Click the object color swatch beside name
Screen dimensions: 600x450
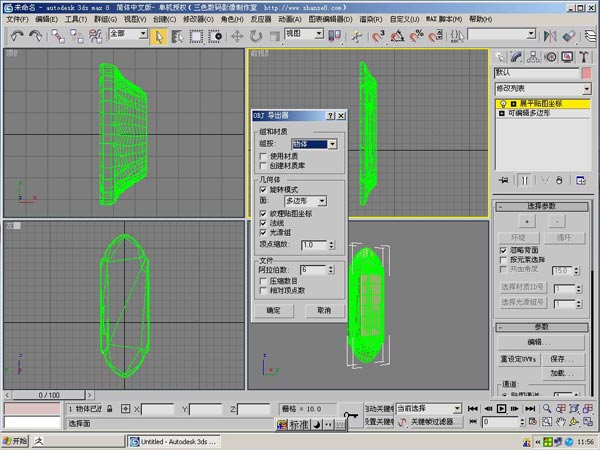586,73
